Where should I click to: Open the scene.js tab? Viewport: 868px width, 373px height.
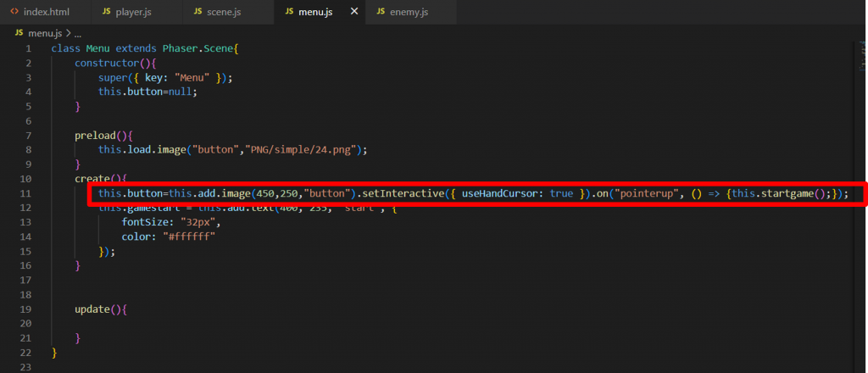pos(228,12)
